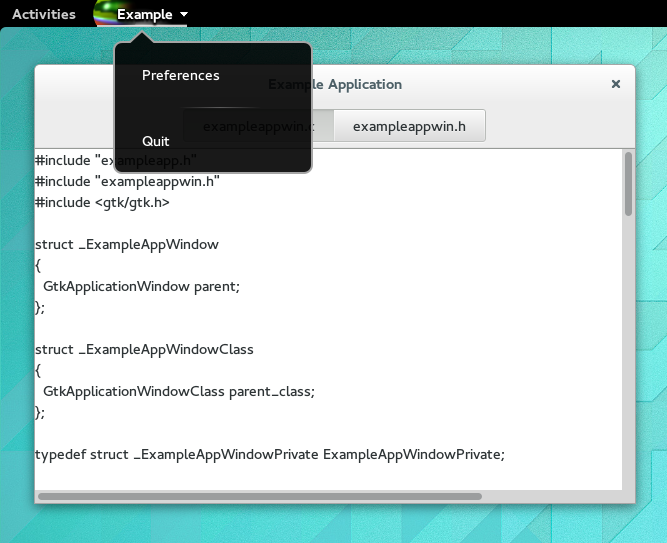Click the 'struct _ExampleAppWindow' line
667x543 pixels.
coord(126,244)
